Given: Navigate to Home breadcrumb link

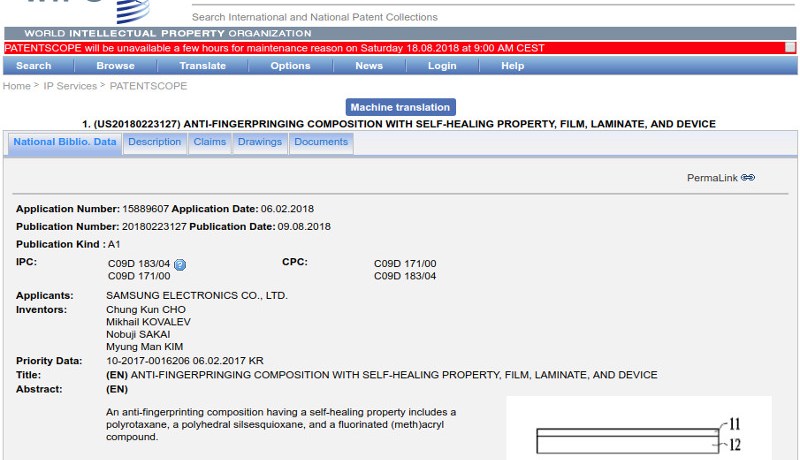Looking at the screenshot, I should pyautogui.click(x=17, y=86).
